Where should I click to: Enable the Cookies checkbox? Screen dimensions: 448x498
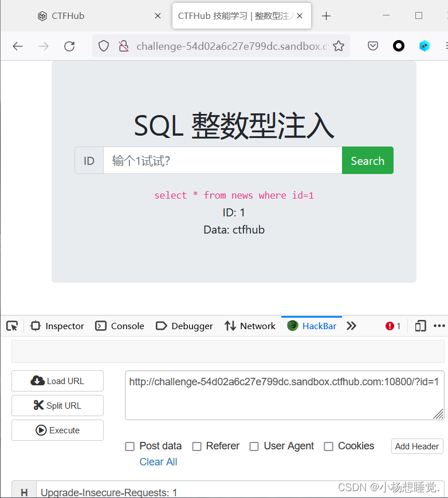pyautogui.click(x=328, y=446)
